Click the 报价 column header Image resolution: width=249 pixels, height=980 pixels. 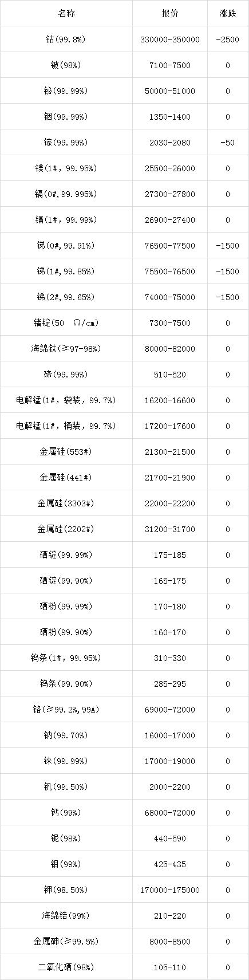tap(170, 14)
